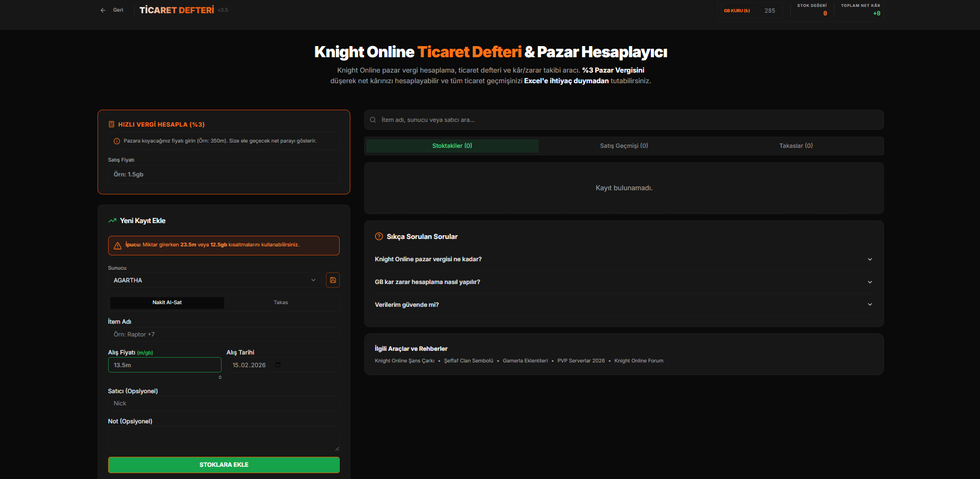Expand 'Knight Online pazar vergisi ne kadar?' question

tap(623, 259)
